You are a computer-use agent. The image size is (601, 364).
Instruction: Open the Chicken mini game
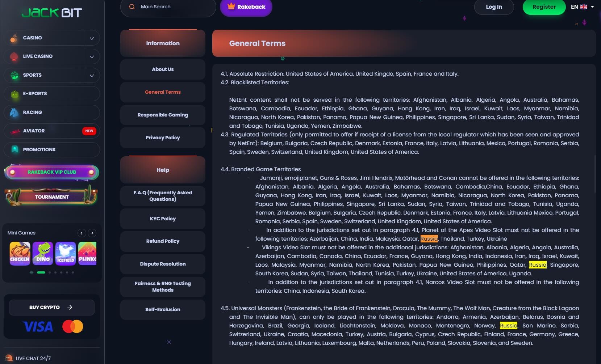point(20,253)
